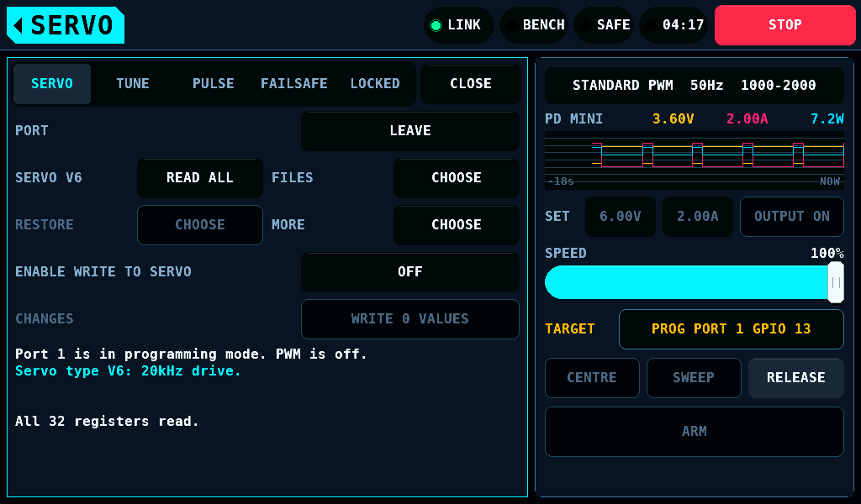Screen dimensions: 861x504
Task: Click the 'All 32 registers read.' message
Action: (x=107, y=422)
